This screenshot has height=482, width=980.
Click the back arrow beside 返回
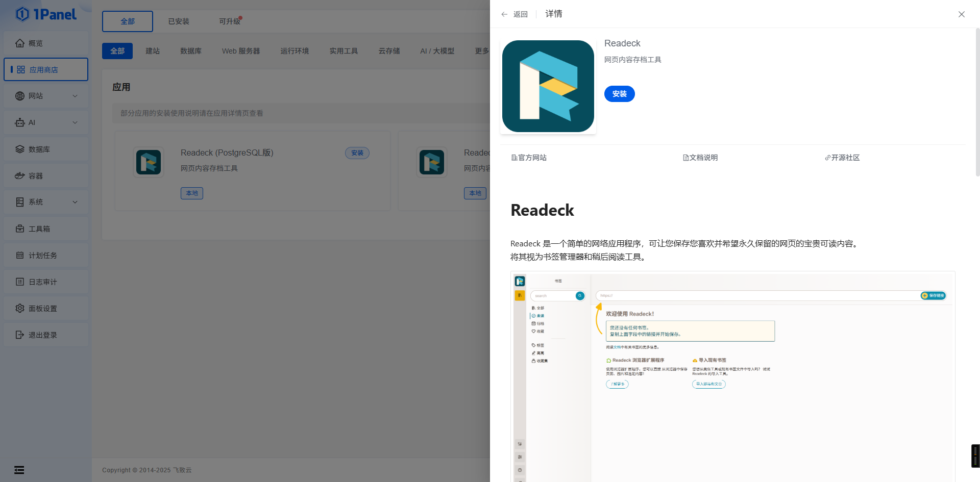click(x=504, y=14)
